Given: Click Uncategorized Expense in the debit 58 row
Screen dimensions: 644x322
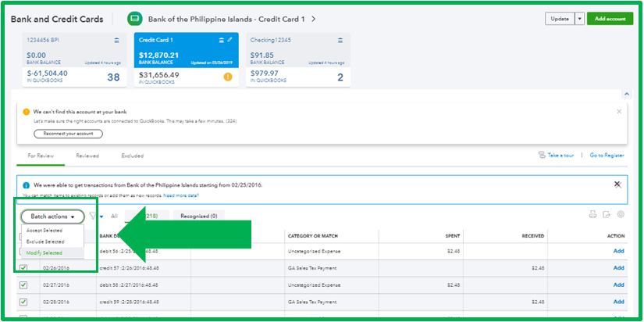Looking at the screenshot, I should click(315, 285).
